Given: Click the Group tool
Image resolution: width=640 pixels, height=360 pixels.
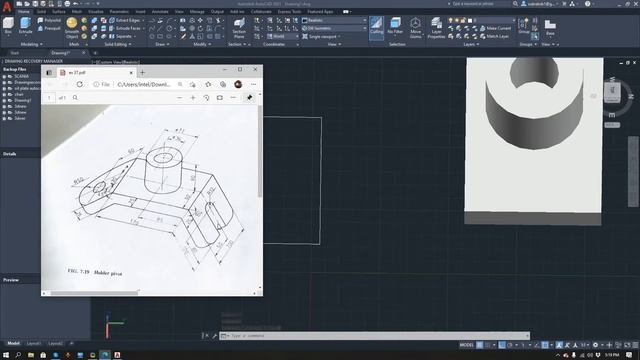Looking at the screenshot, I should click(523, 26).
